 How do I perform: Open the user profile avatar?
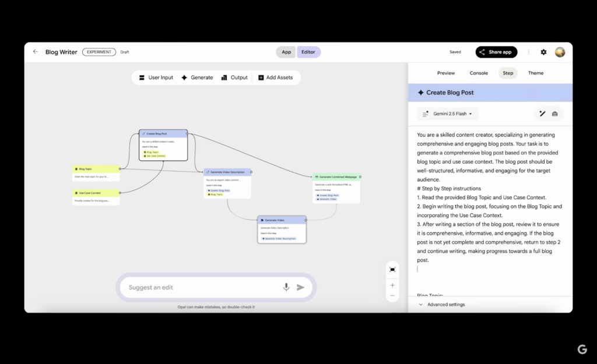click(560, 52)
